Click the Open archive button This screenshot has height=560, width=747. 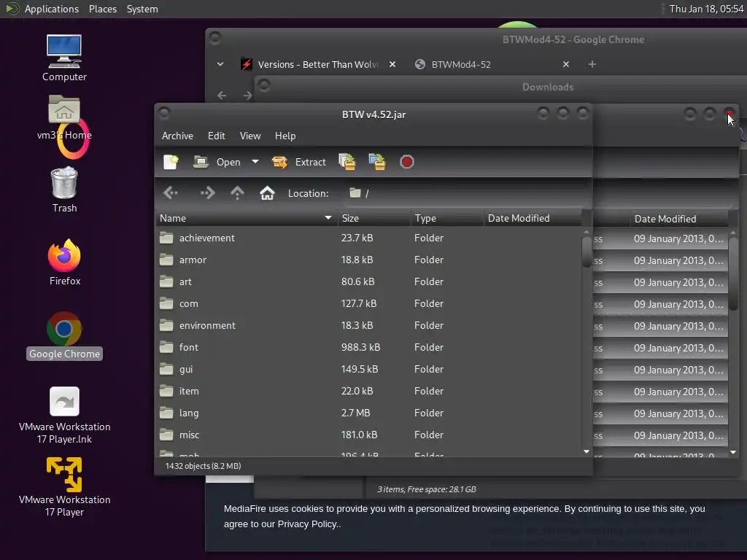[217, 162]
